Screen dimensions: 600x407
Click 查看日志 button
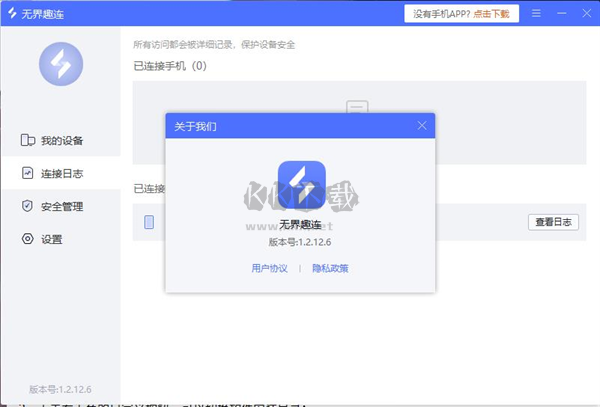pos(553,222)
